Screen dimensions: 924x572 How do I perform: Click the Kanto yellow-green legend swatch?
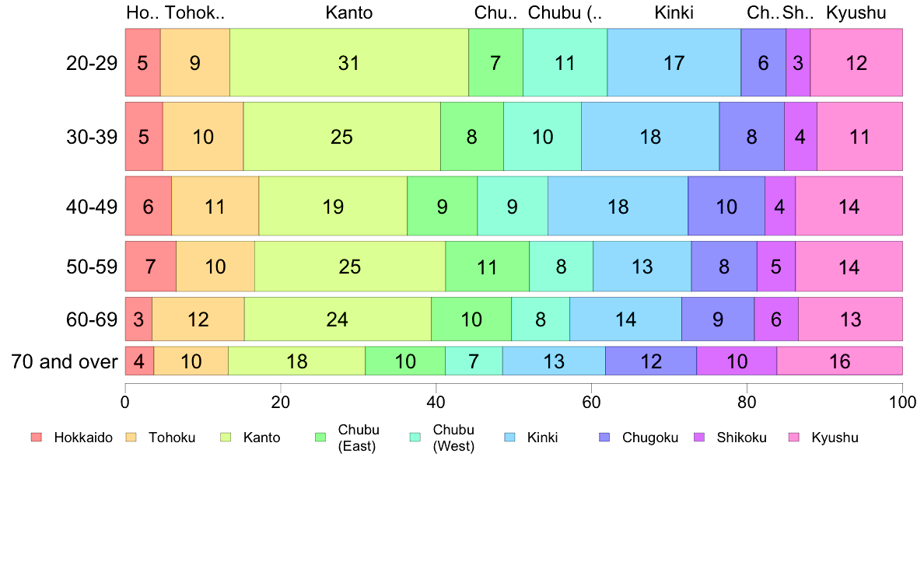pyautogui.click(x=226, y=437)
